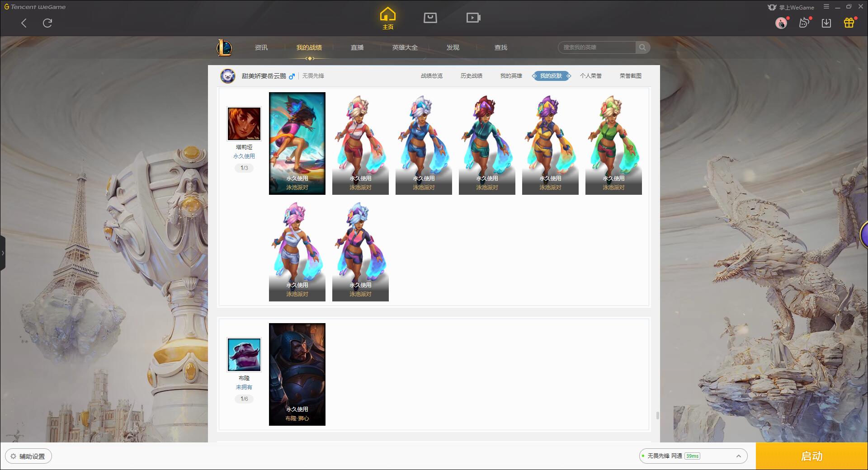Click the 1/3 skin count badge
Image resolution: width=868 pixels, height=470 pixels.
244,168
